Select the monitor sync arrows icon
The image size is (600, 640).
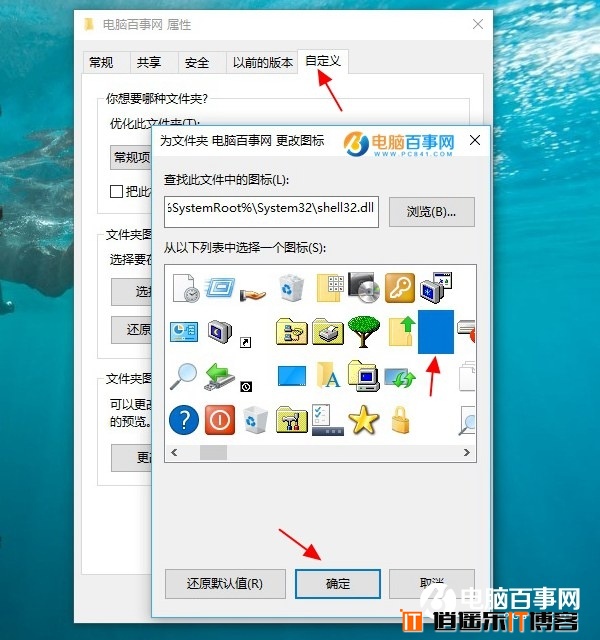[x=400, y=377]
